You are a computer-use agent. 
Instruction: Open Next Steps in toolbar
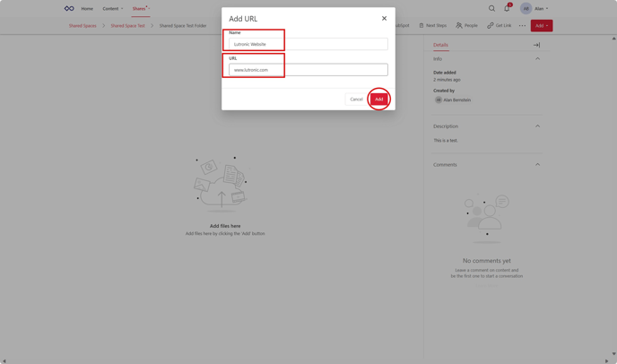[432, 26]
